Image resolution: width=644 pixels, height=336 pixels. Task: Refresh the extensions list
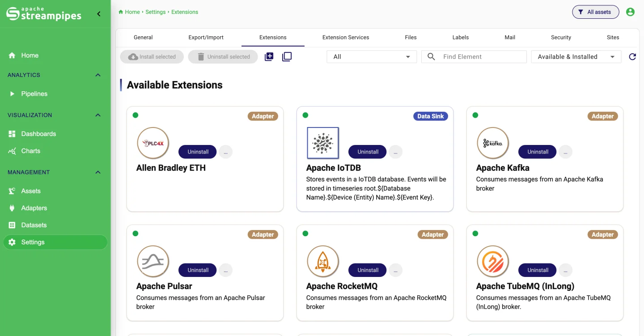tap(632, 57)
